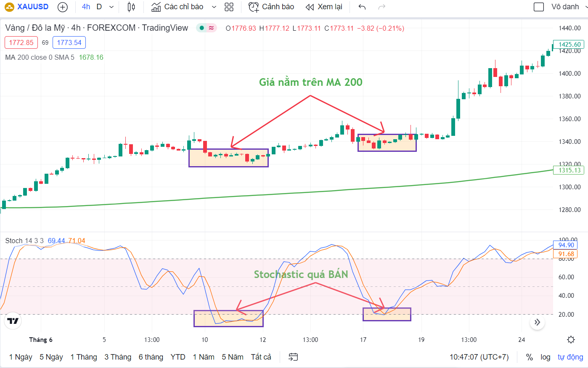The width and height of the screenshot is (588, 368).
Task: Open go-to-date calendar icon
Action: click(293, 357)
